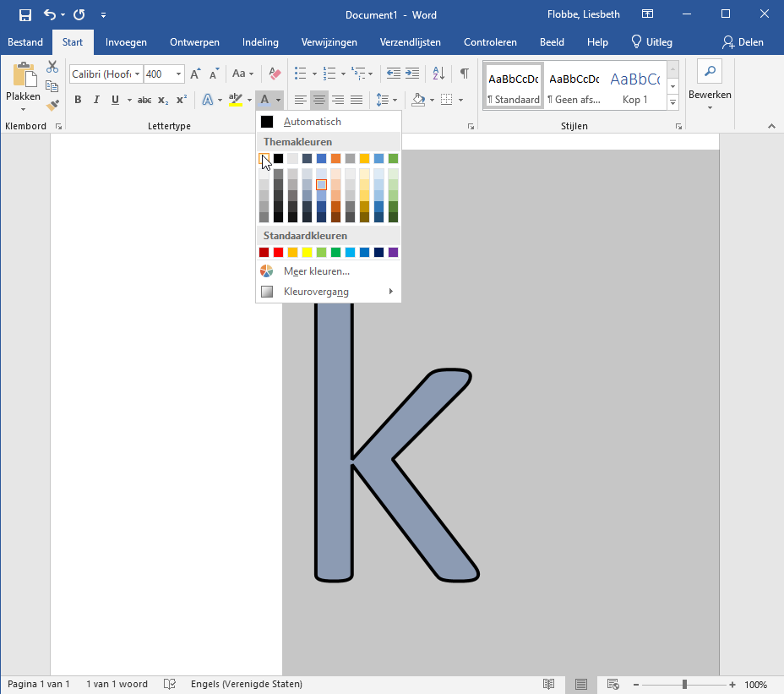Switch to the Ontwerpen tab
Image resolution: width=784 pixels, height=694 pixels.
point(194,42)
